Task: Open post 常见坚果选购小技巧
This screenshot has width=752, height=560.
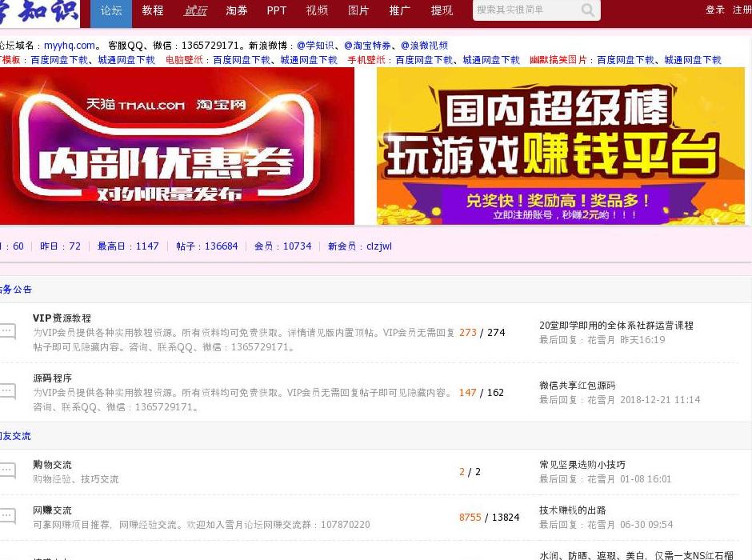Action: 582,464
